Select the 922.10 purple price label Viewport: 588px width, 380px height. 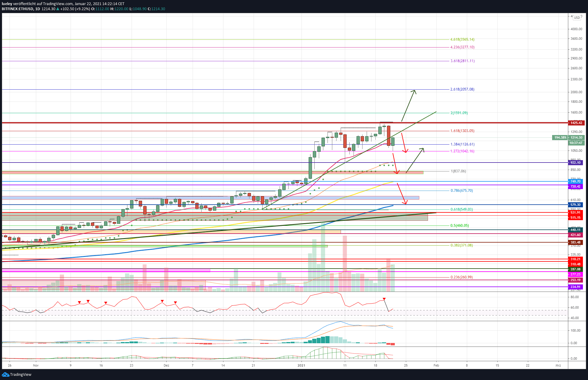coord(576,163)
